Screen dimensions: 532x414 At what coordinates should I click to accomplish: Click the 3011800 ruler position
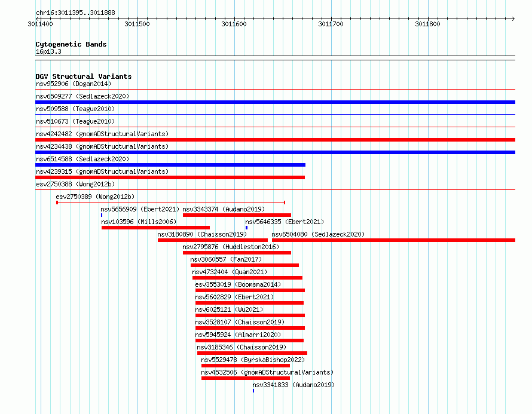[427, 24]
